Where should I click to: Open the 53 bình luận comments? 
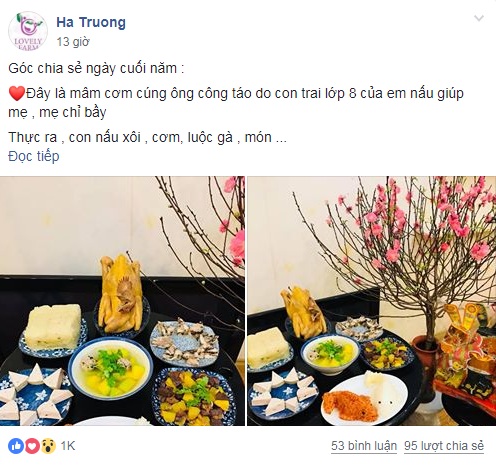[364, 446]
